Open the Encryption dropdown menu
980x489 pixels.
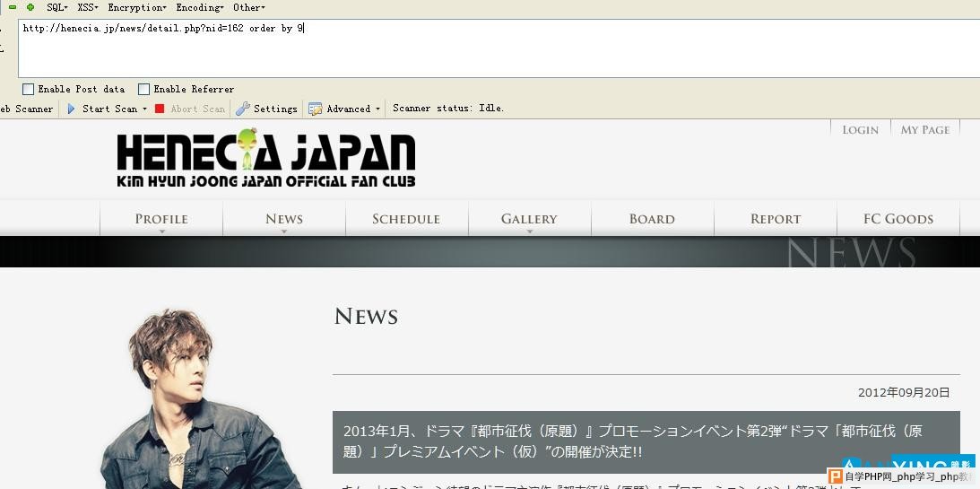click(137, 7)
